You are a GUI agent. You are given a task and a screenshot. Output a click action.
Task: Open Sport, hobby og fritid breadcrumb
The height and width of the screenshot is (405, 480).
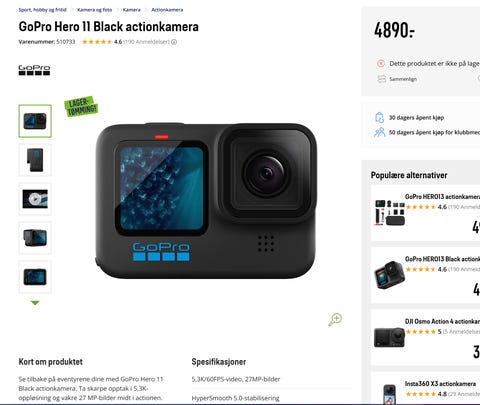tap(42, 10)
